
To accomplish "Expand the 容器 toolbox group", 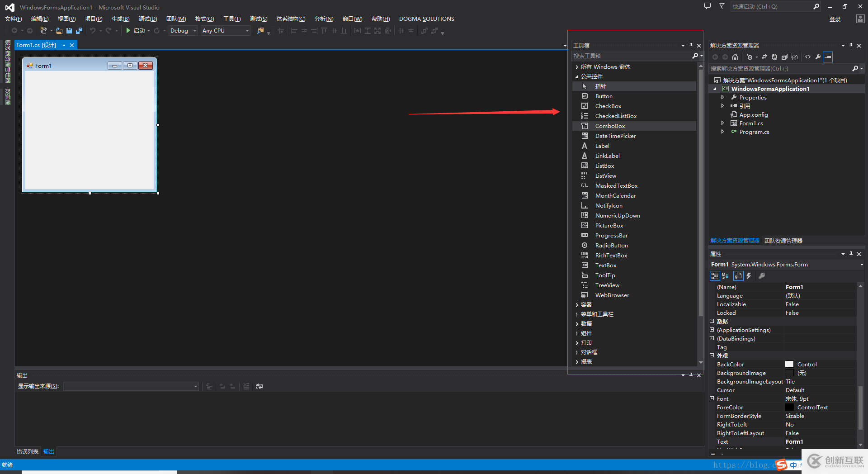I will pyautogui.click(x=577, y=305).
